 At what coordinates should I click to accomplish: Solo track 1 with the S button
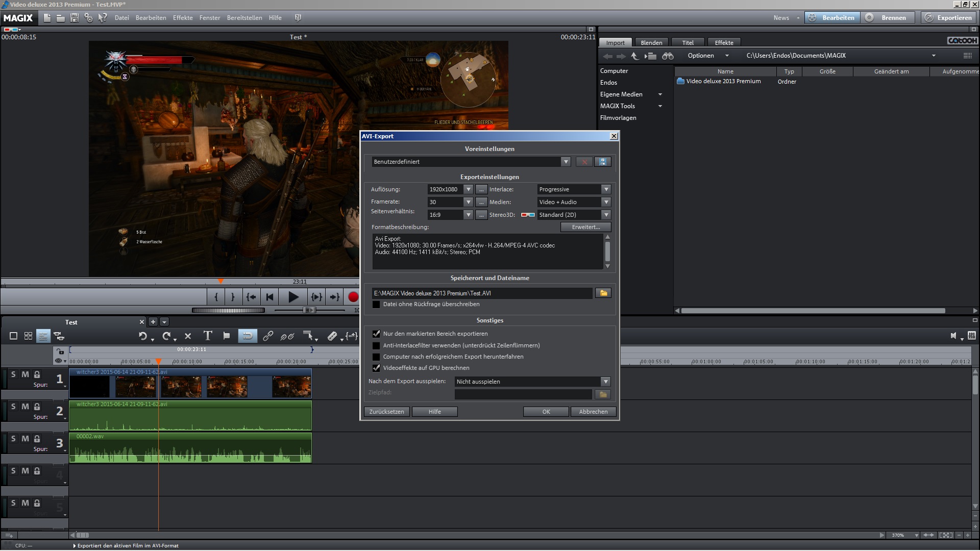click(x=13, y=374)
